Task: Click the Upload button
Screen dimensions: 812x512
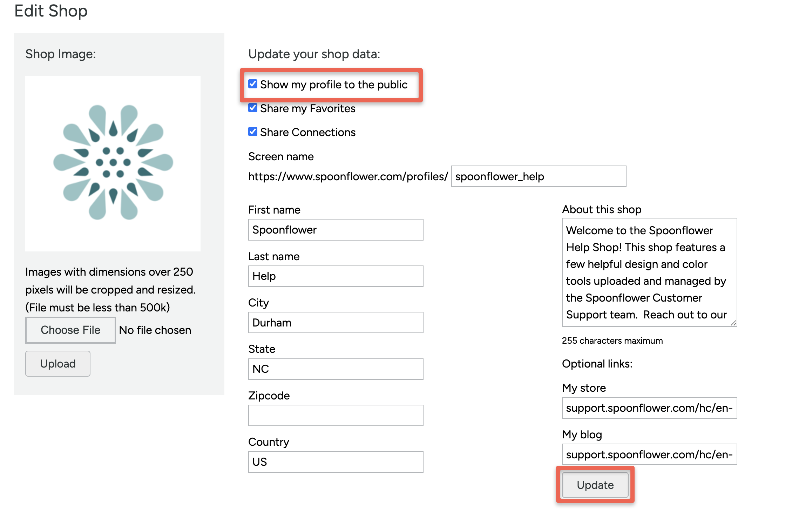Action: click(57, 363)
